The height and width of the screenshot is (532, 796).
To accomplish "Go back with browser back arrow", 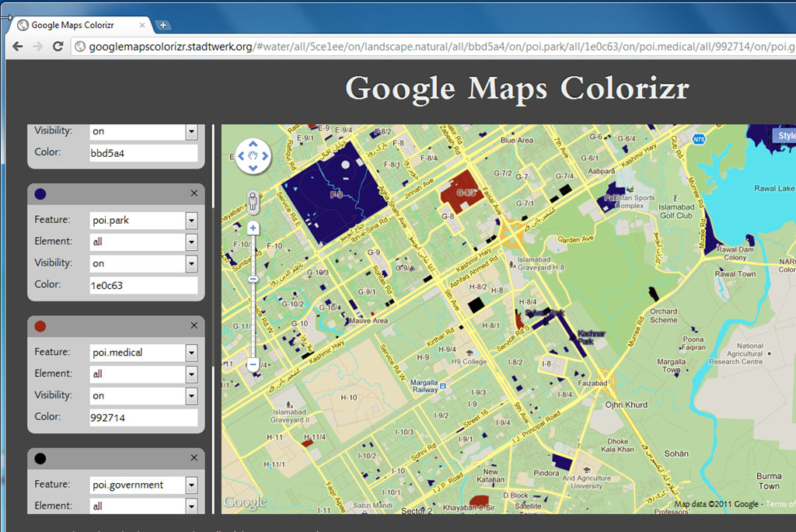I will (18, 47).
